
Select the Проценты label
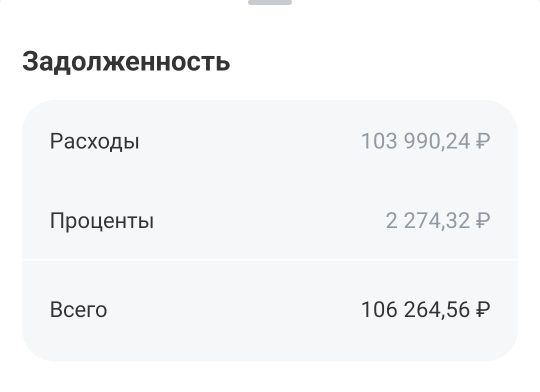coord(102,220)
